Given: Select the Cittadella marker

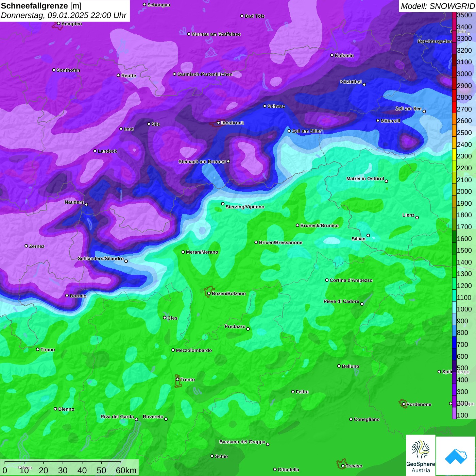Looking at the screenshot, I should [x=275, y=470].
